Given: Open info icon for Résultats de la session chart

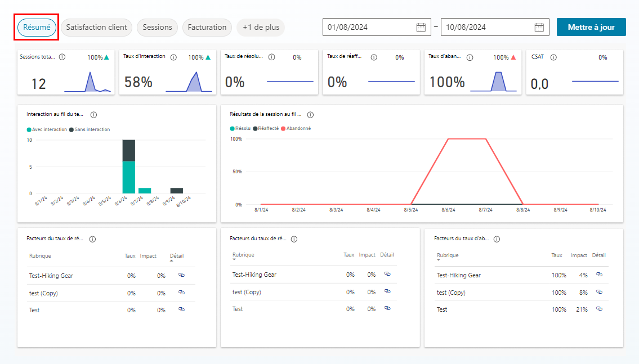Looking at the screenshot, I should pos(311,115).
